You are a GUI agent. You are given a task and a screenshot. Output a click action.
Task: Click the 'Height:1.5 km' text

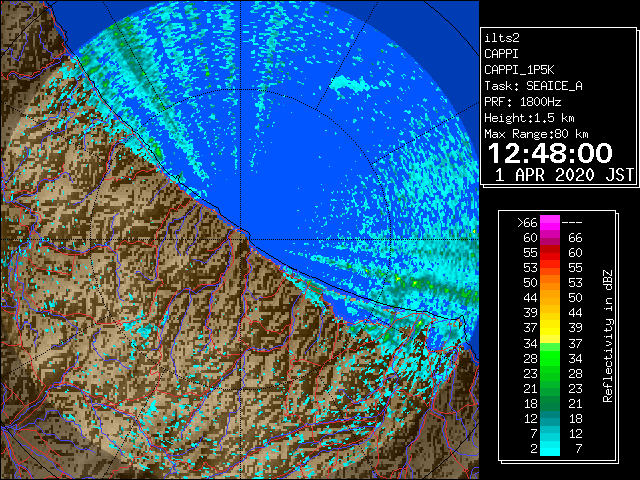pos(529,118)
